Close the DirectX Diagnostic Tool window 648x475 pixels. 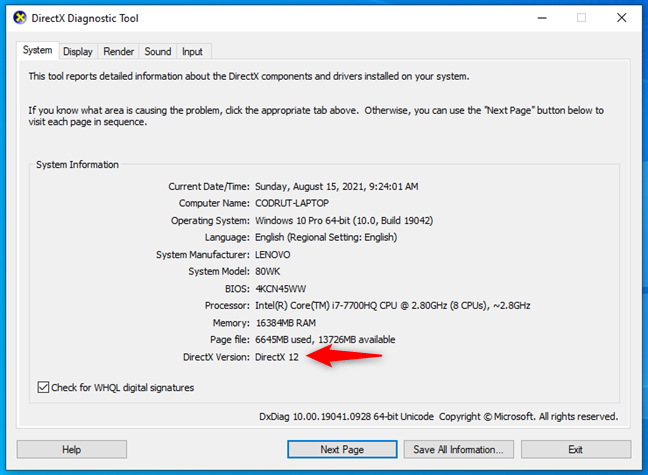click(x=622, y=18)
